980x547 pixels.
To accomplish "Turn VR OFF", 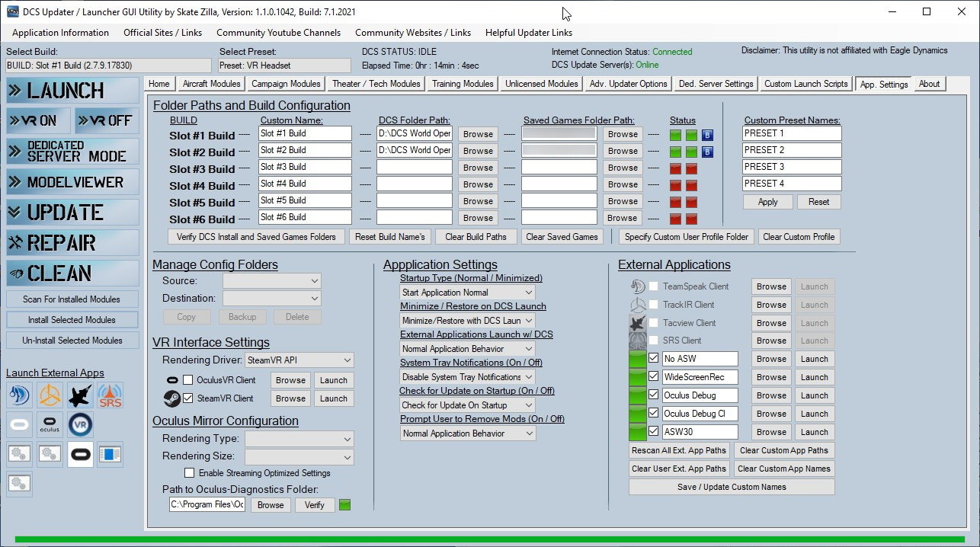I will (107, 120).
